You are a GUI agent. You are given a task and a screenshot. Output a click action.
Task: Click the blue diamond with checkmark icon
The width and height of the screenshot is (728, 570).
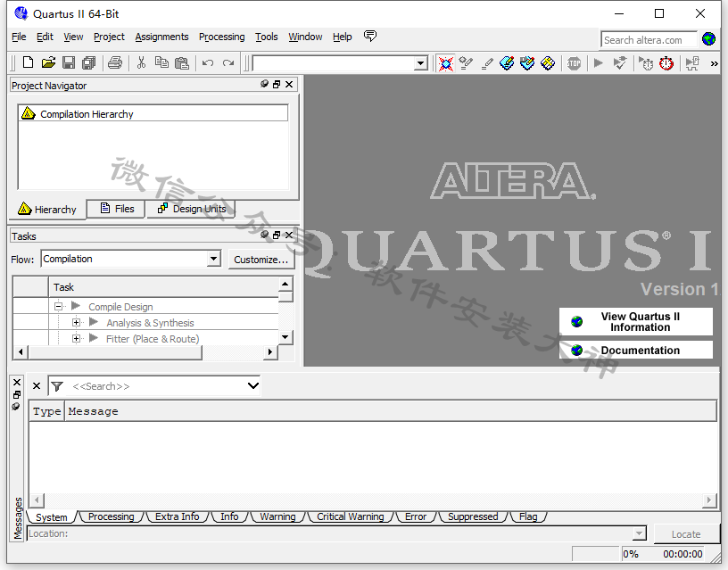[527, 63]
